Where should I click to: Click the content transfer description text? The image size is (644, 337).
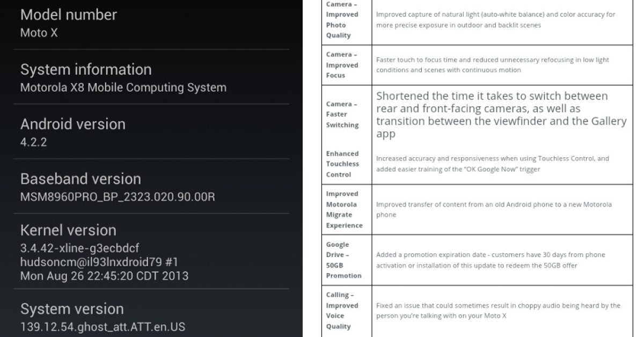coord(493,209)
